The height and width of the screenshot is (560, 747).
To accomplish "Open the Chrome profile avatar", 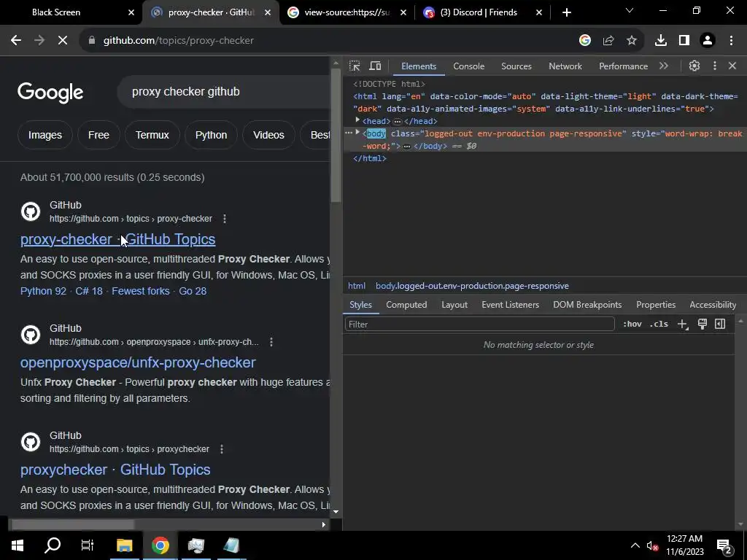I will point(708,41).
